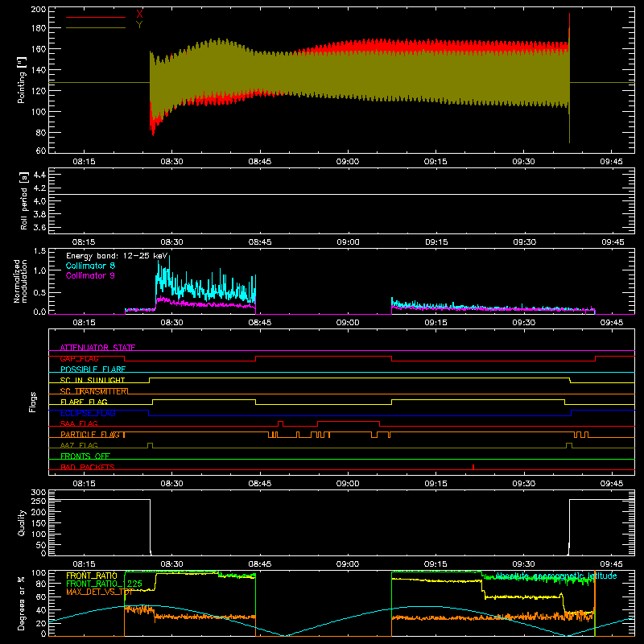This screenshot has height=644, width=644.
Task: Click the 'Pointing' vertical axis title
Action: [22, 80]
